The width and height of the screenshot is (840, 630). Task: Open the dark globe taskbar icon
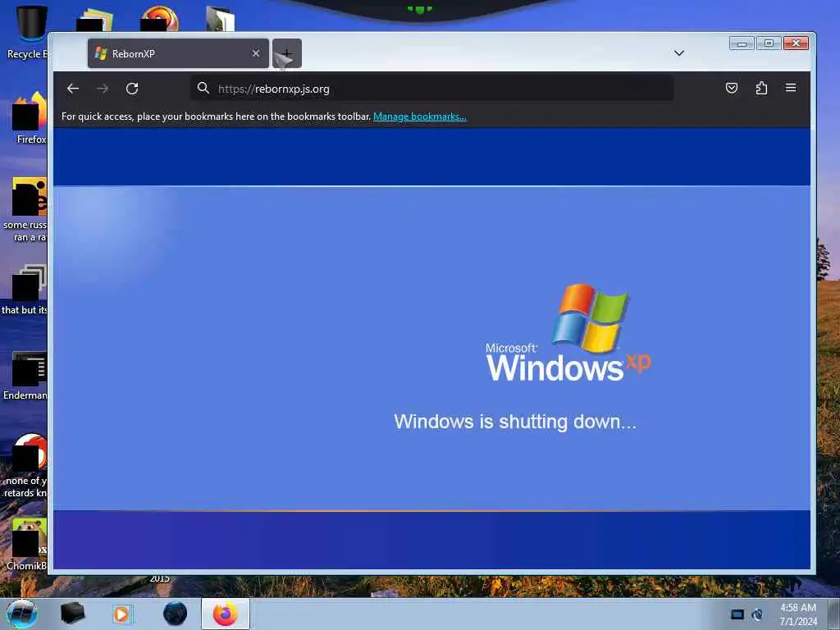coord(176,614)
